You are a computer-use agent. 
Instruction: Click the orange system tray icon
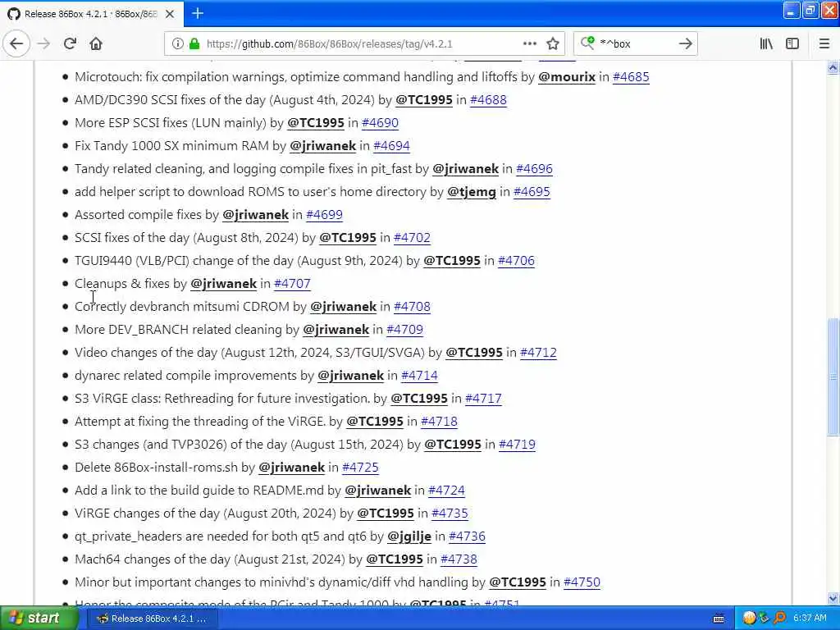pos(749,619)
